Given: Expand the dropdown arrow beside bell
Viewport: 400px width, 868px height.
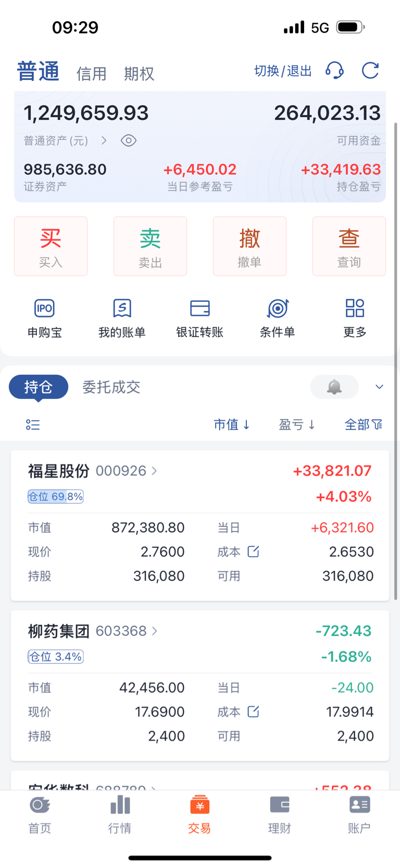Looking at the screenshot, I should (x=379, y=387).
